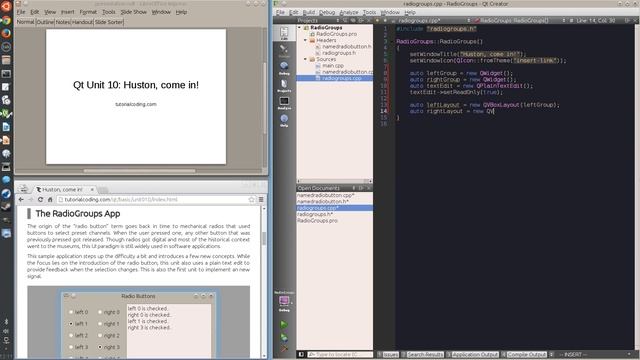Open Design mode in Qt Creator sidebar
Screen dimensions: 640x360
pos(284,51)
